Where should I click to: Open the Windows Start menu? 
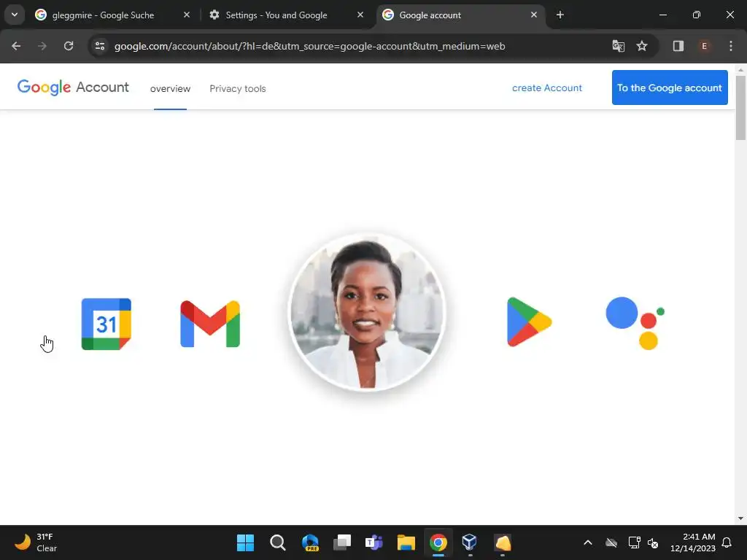tap(246, 542)
